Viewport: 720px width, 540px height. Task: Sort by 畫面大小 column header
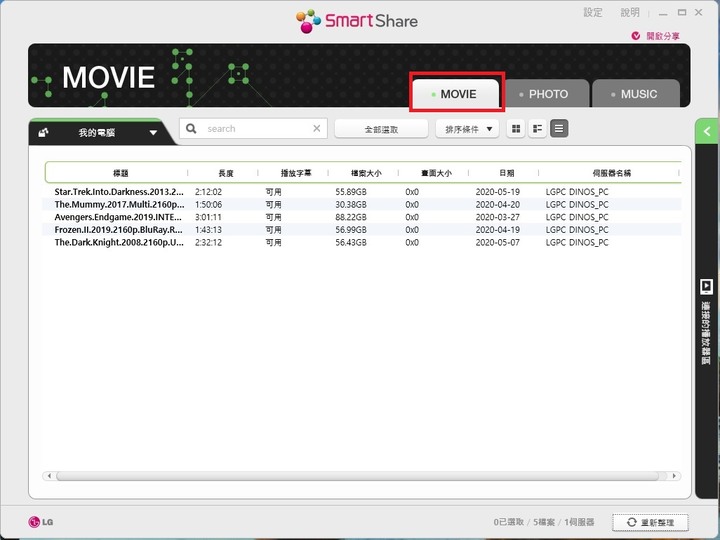[x=436, y=173]
